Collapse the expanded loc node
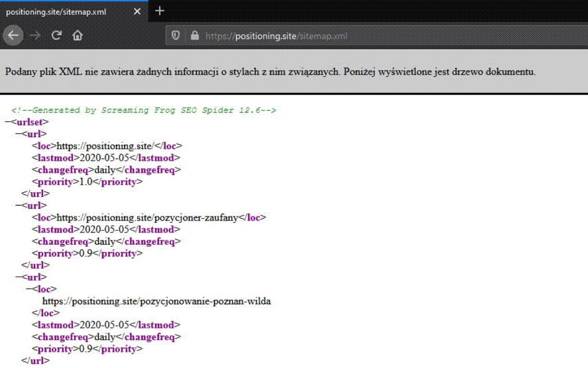Image resolution: width=588 pixels, height=368 pixels. pyautogui.click(x=30, y=289)
